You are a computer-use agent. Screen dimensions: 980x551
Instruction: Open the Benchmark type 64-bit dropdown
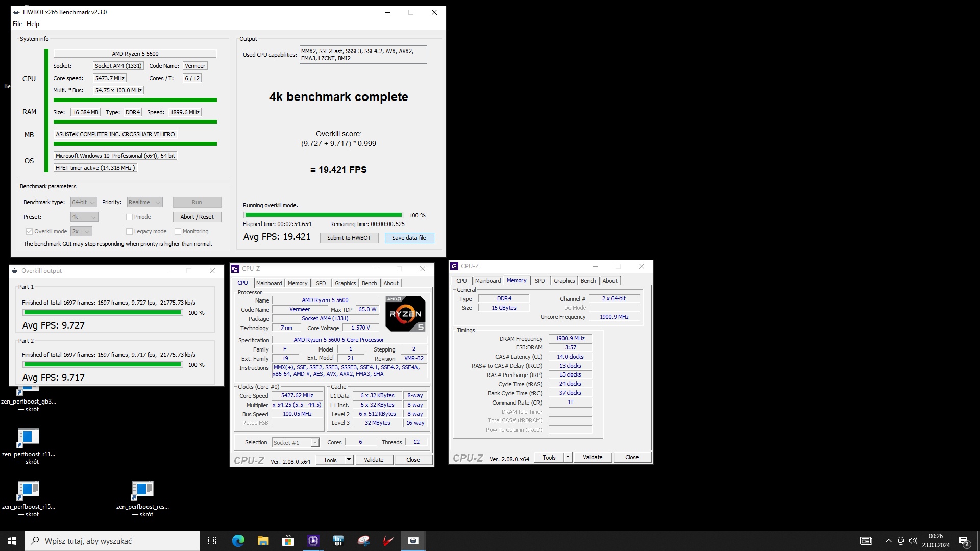pos(83,203)
